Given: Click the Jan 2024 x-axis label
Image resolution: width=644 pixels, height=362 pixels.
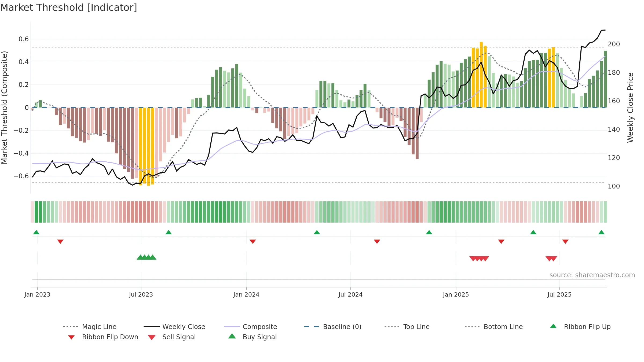Looking at the screenshot, I should (246, 294).
